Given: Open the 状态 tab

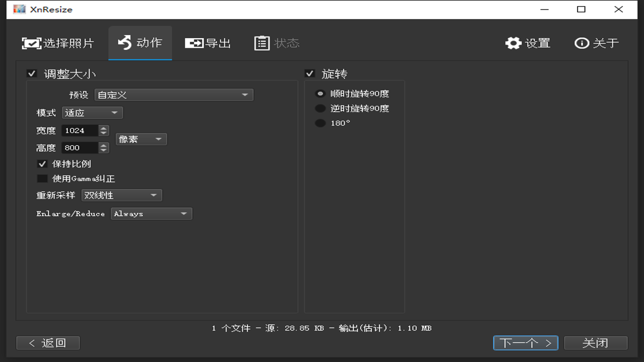Looking at the screenshot, I should coord(277,43).
